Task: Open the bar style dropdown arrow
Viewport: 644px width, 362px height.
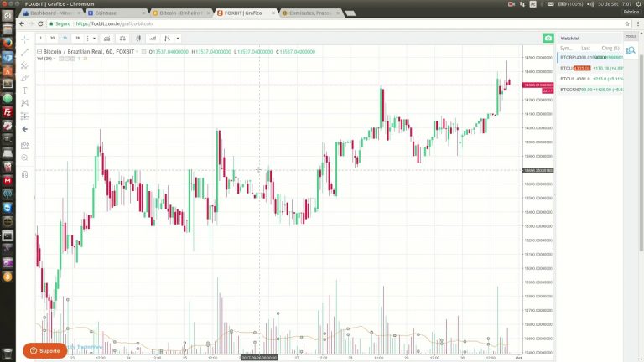Action: [178, 39]
